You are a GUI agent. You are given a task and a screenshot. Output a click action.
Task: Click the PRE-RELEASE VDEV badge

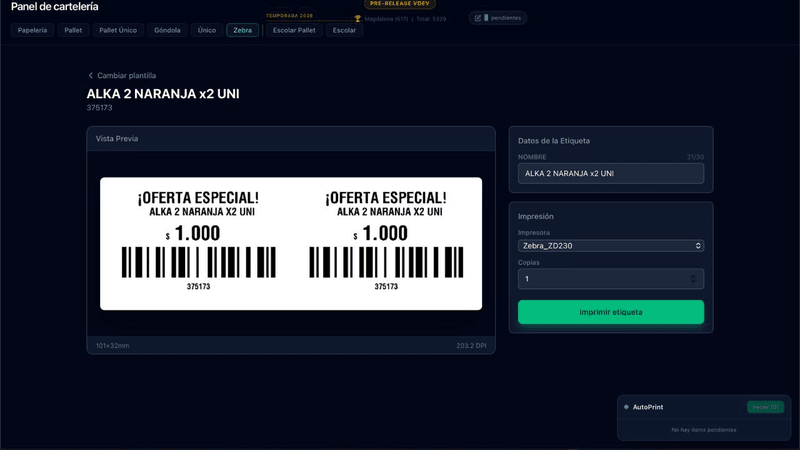[399, 4]
